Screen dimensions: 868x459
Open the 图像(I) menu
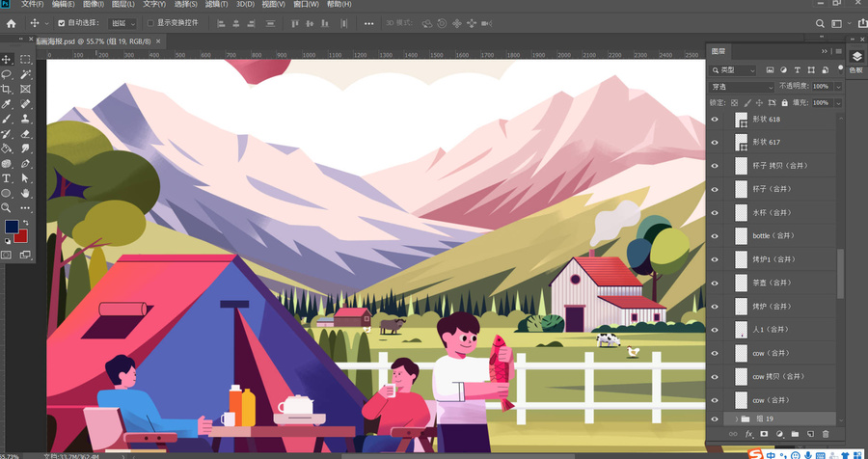[x=93, y=4]
